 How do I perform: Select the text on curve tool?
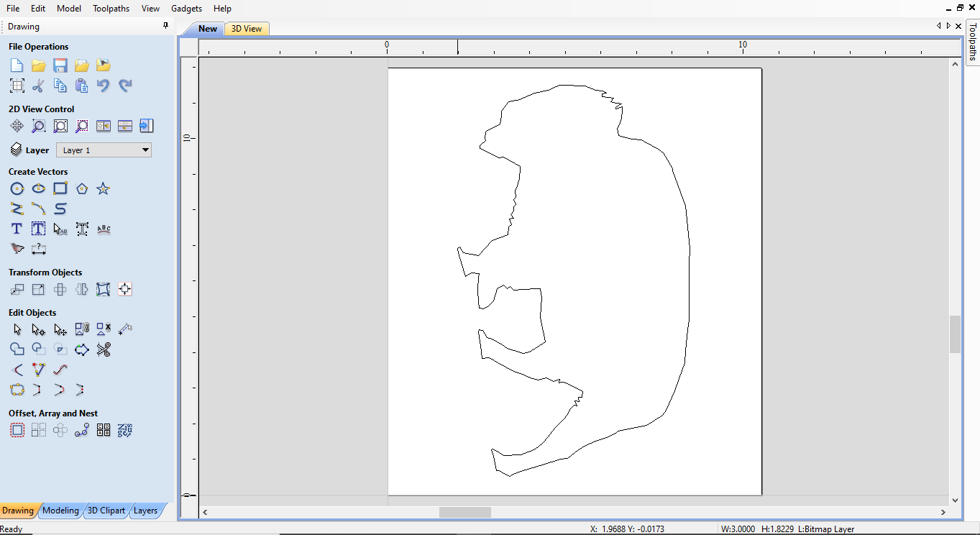[x=104, y=229]
